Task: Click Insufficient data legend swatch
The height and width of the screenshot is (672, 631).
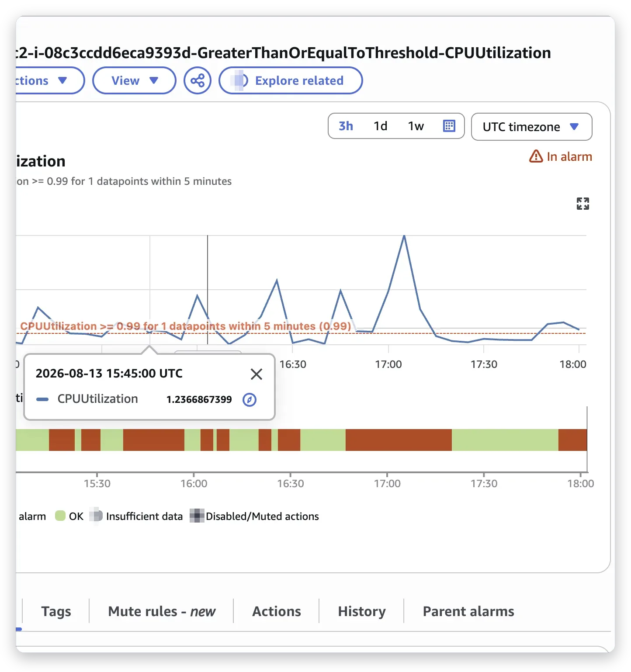Action: (96, 516)
